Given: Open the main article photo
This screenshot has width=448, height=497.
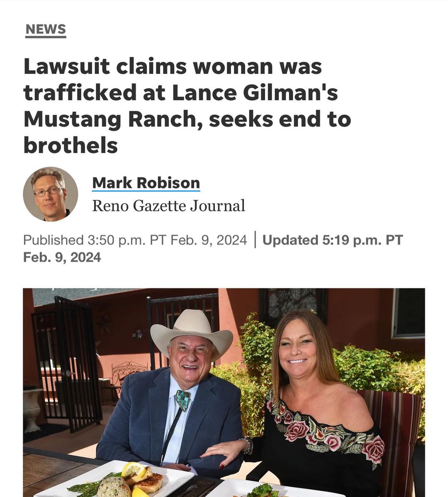Looking at the screenshot, I should (x=224, y=393).
